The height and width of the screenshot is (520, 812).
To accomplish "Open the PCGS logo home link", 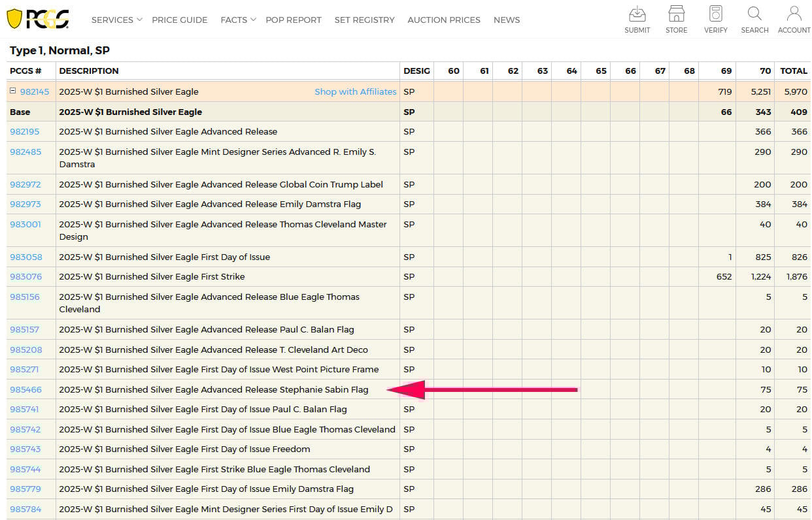I will [37, 19].
